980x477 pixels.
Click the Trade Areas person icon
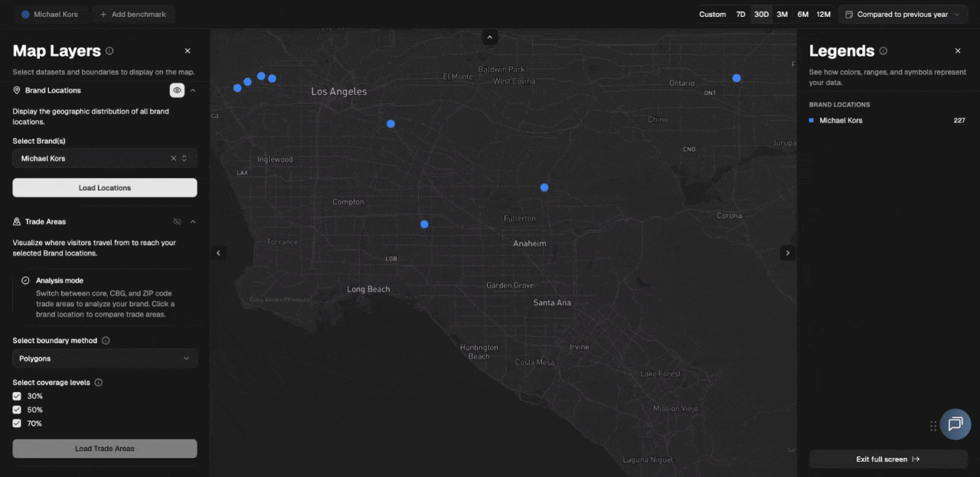coord(16,221)
